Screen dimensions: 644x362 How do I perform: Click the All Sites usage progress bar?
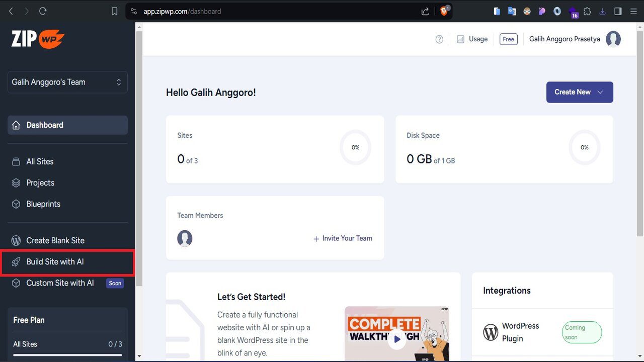(x=67, y=355)
